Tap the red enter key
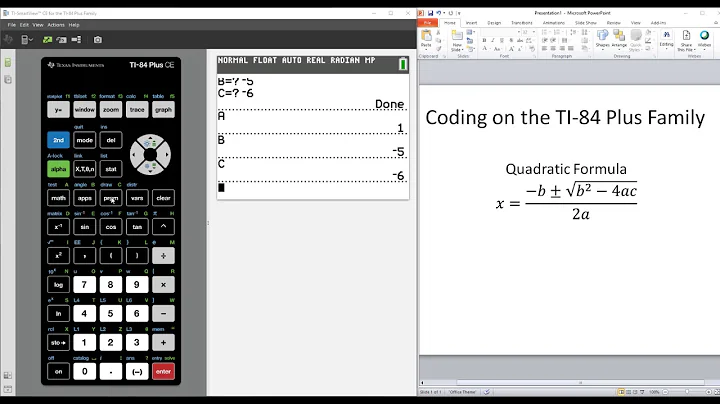This screenshot has width=720, height=404. click(x=163, y=371)
